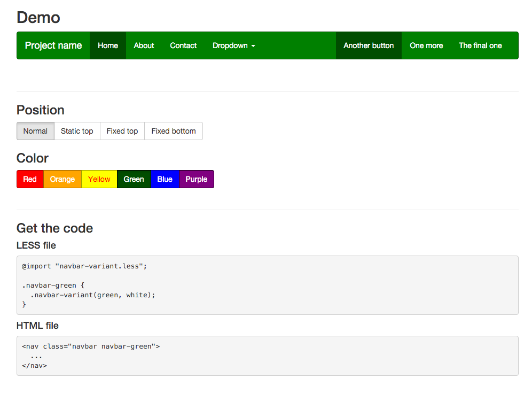The width and height of the screenshot is (532, 401).
Task: Pick the Yellow color button
Action: coord(99,179)
